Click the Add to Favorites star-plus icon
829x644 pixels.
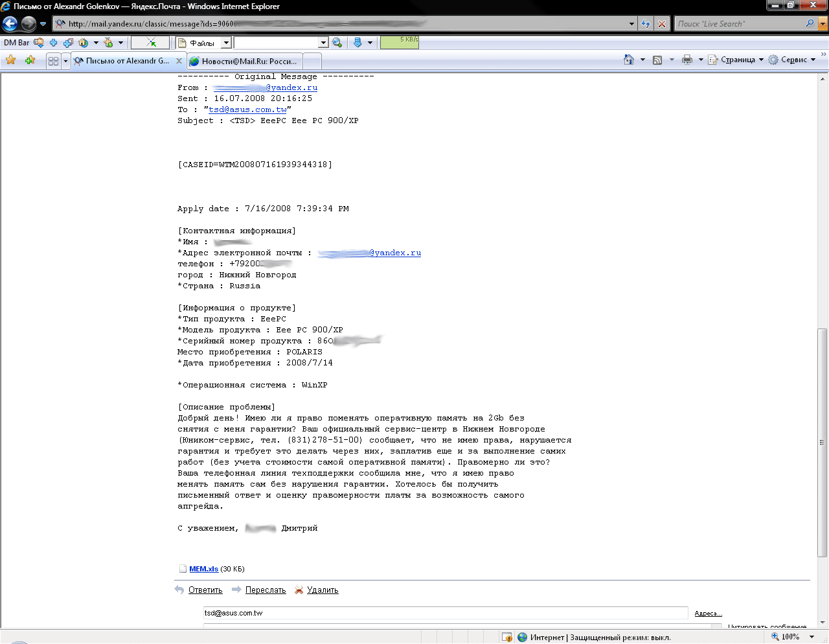click(x=30, y=60)
